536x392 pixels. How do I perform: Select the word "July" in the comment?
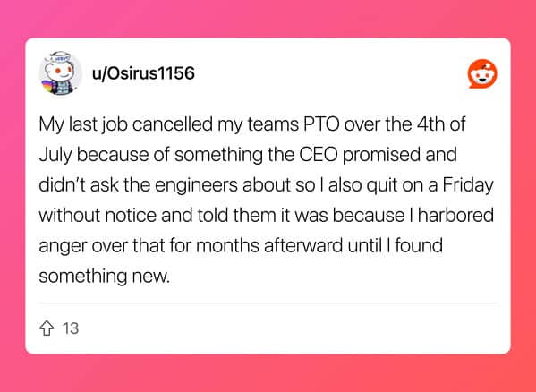coord(55,155)
